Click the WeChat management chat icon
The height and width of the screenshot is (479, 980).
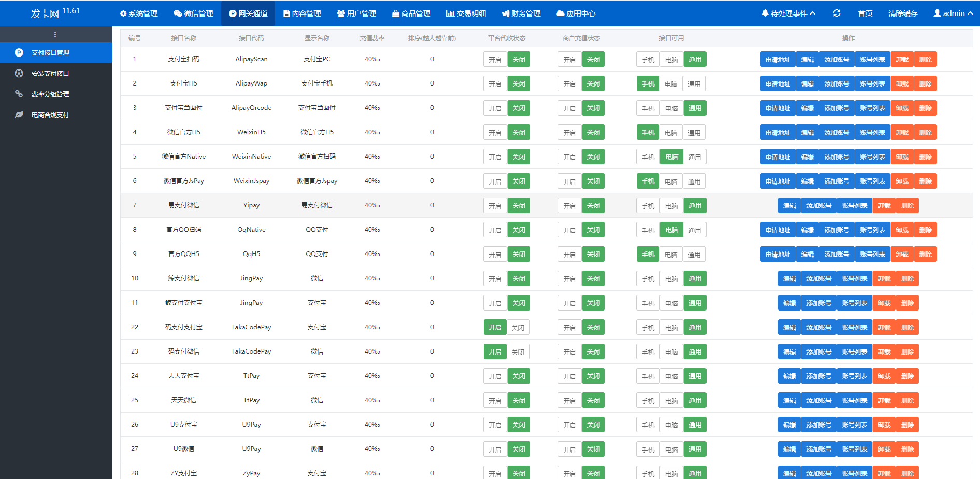pos(178,13)
